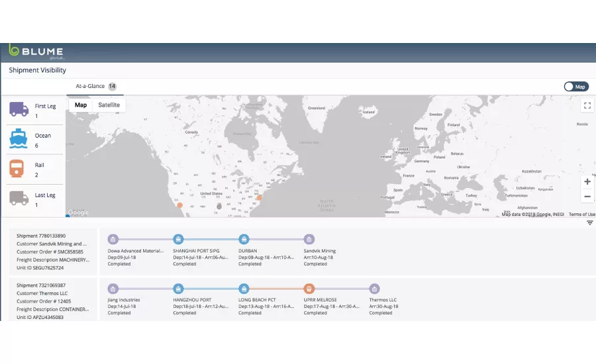Click Thermos LLC destination node icon
The height and width of the screenshot is (364, 596).
click(x=374, y=289)
